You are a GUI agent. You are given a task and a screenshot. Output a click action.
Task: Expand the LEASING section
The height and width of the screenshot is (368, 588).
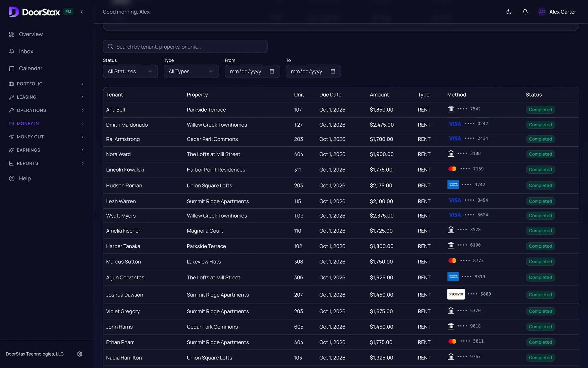click(47, 97)
